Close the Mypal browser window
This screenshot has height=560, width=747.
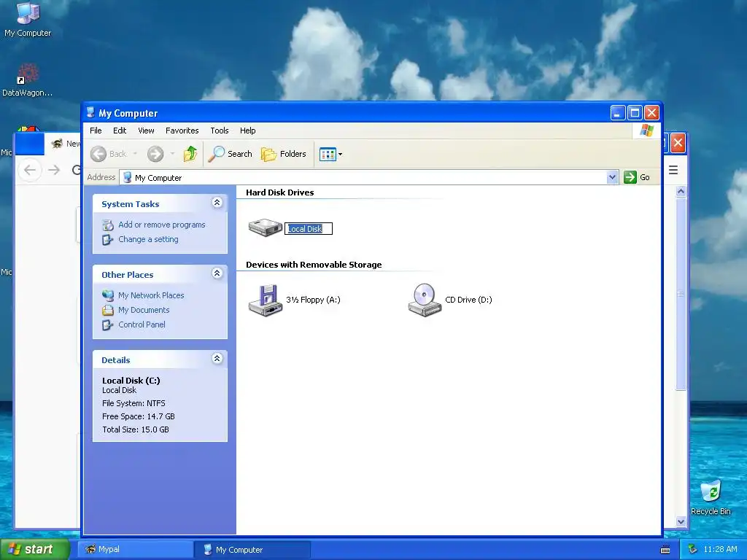coord(678,143)
